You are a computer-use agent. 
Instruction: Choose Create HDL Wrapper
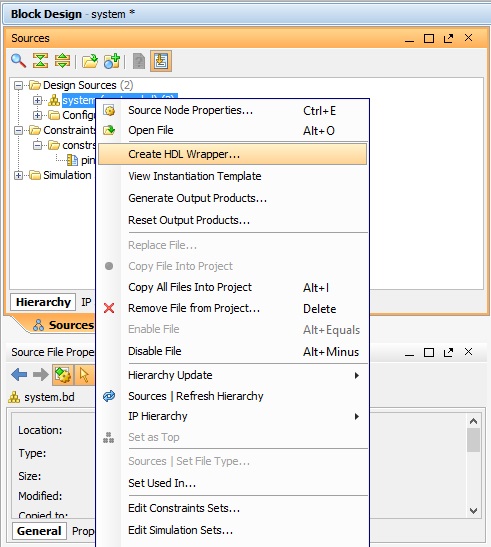(x=233, y=154)
